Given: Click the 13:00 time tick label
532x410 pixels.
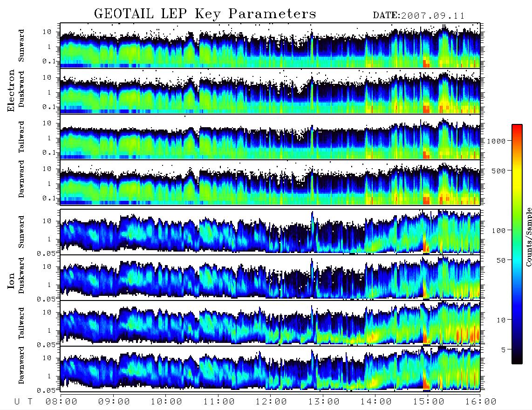Looking at the screenshot, I should tap(324, 402).
